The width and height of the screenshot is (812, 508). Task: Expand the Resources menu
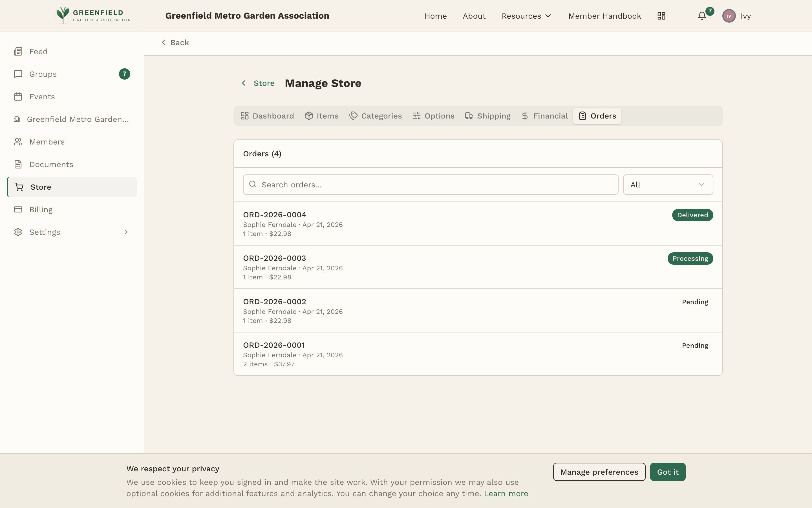coord(526,16)
